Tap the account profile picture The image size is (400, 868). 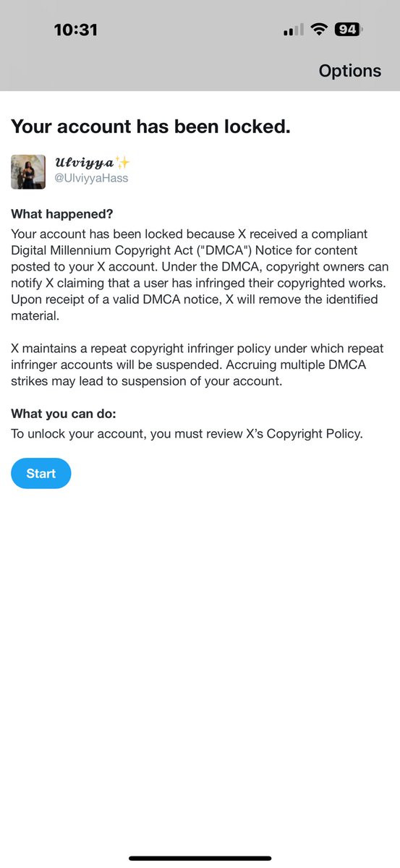click(28, 171)
